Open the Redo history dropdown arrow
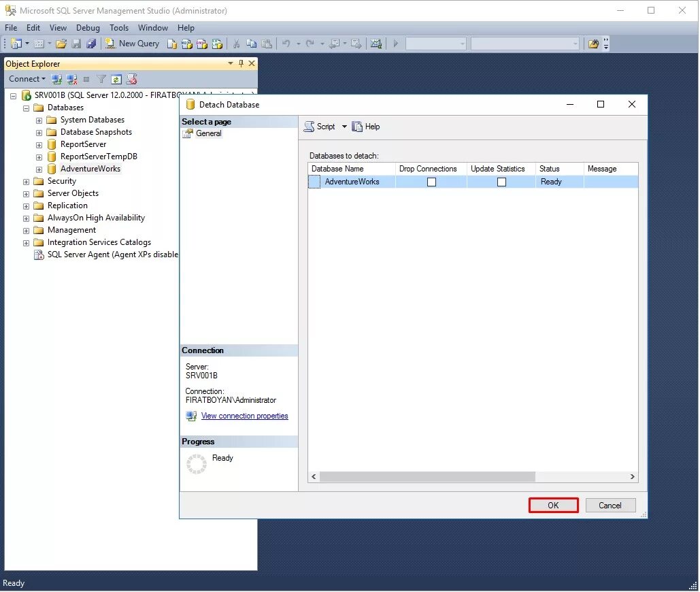 [322, 44]
